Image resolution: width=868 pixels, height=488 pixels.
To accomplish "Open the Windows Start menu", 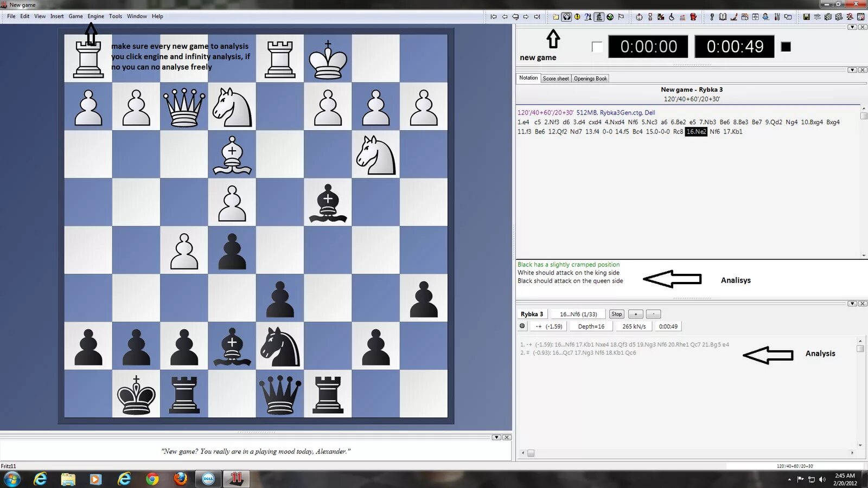I will coord(12,479).
